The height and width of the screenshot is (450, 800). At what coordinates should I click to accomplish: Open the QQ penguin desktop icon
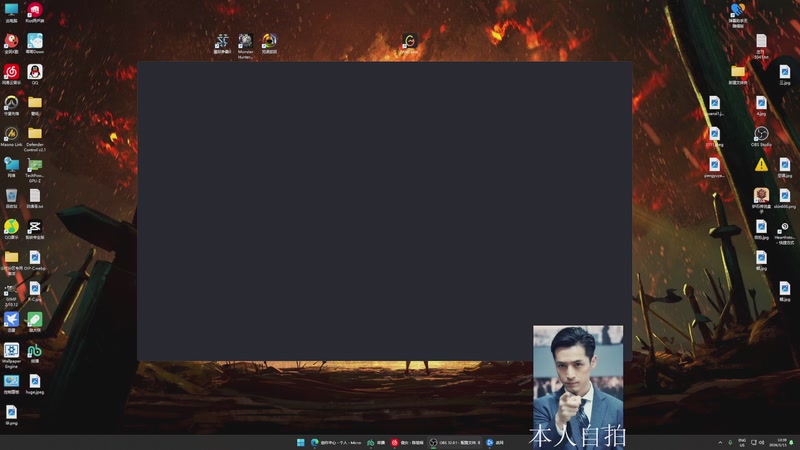point(35,74)
